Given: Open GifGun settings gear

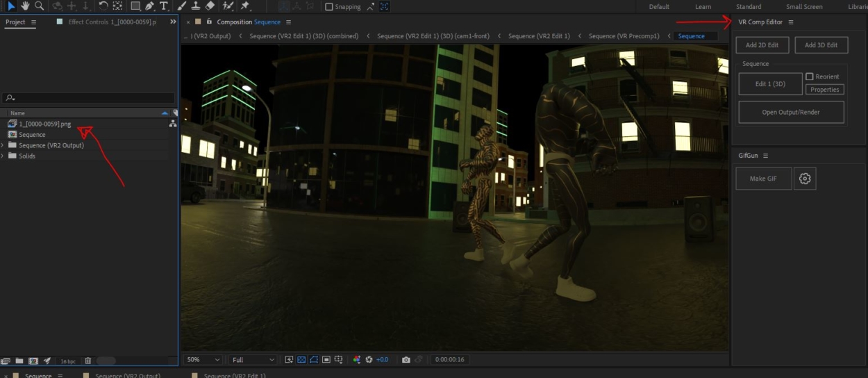Looking at the screenshot, I should [x=805, y=179].
